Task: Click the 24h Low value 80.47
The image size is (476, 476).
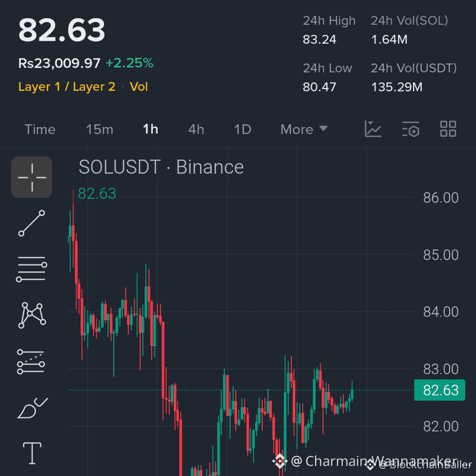Action: tap(320, 87)
